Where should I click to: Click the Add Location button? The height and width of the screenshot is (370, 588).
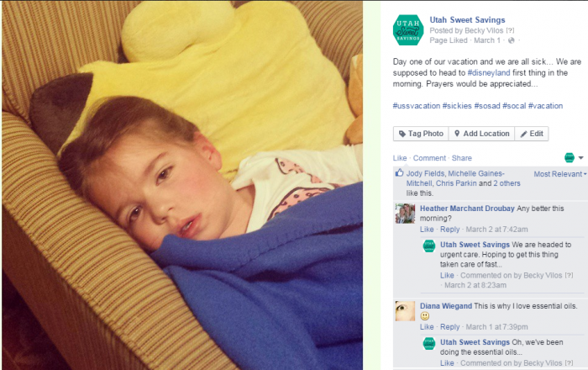pyautogui.click(x=481, y=134)
